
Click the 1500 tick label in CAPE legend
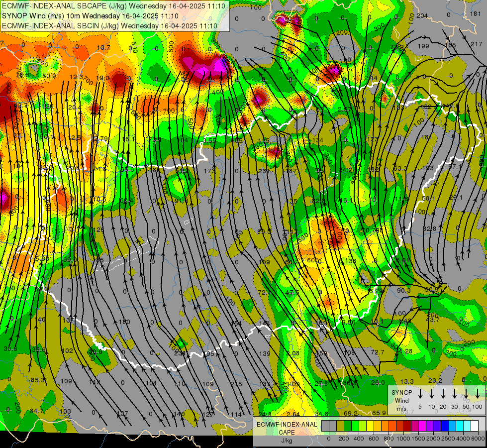click(x=418, y=439)
